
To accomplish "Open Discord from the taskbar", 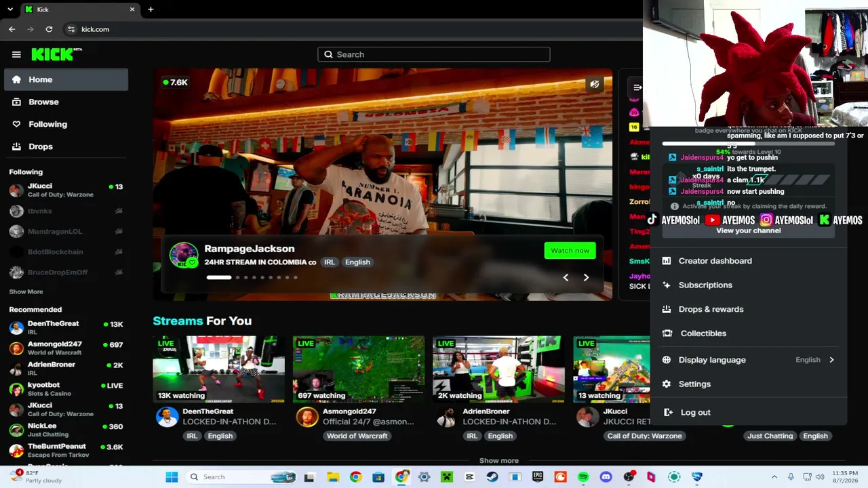I will pyautogui.click(x=606, y=477).
